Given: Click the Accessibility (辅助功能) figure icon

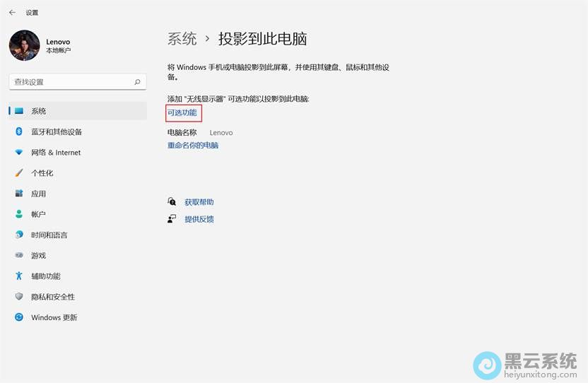Looking at the screenshot, I should tap(19, 276).
